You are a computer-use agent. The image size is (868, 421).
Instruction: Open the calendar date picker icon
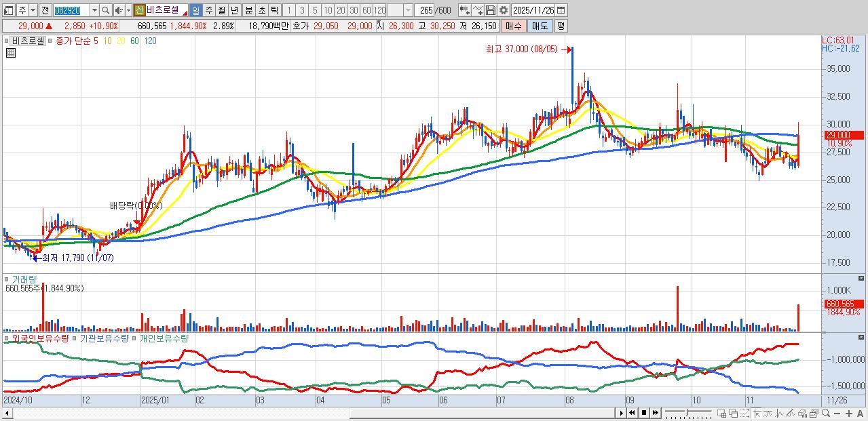tap(561, 10)
